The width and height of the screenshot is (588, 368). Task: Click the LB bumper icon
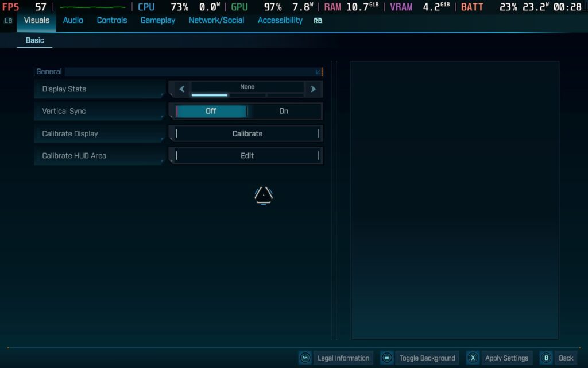8,21
